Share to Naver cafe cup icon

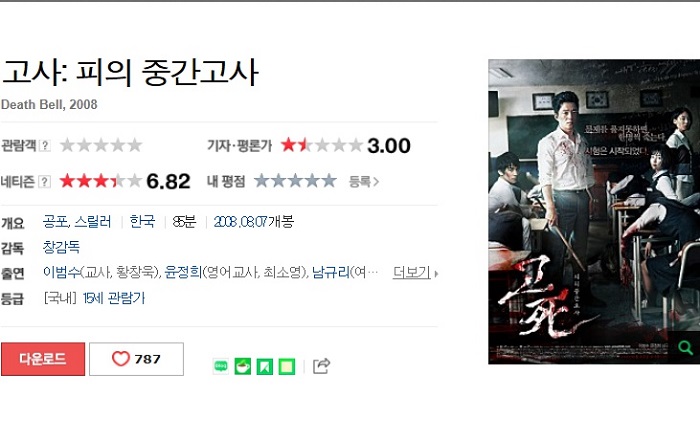point(242,366)
